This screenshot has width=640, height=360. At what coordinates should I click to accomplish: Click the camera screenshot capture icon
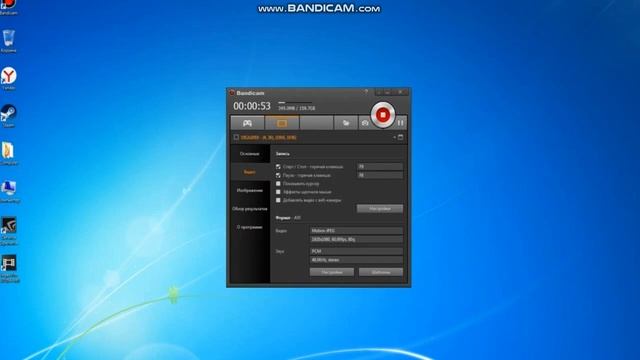pos(365,123)
